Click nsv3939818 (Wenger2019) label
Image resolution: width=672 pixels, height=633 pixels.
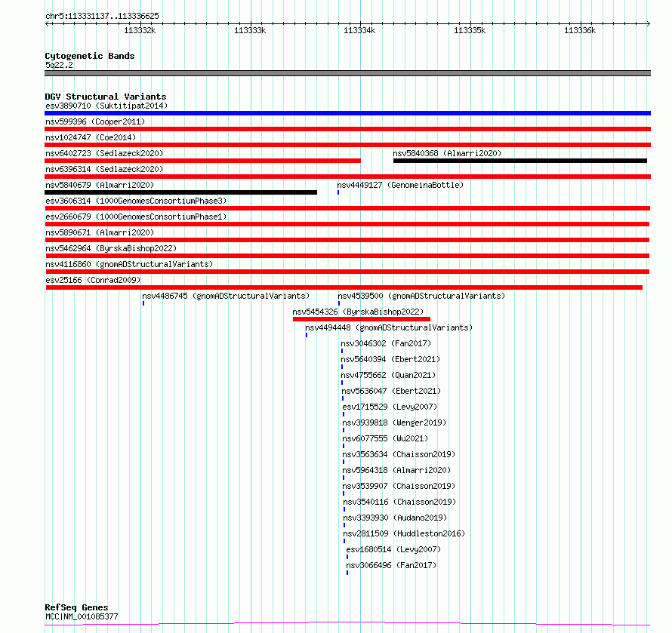pyautogui.click(x=394, y=423)
